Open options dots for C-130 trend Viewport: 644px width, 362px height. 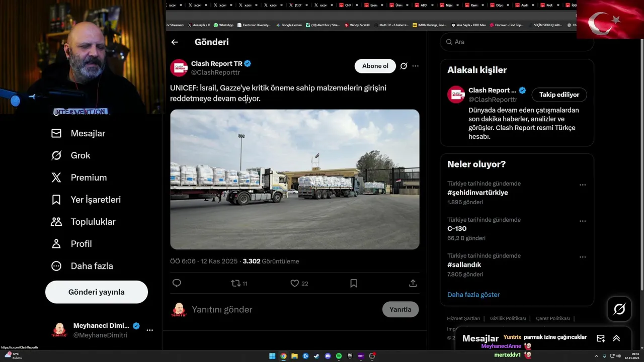[x=583, y=221]
